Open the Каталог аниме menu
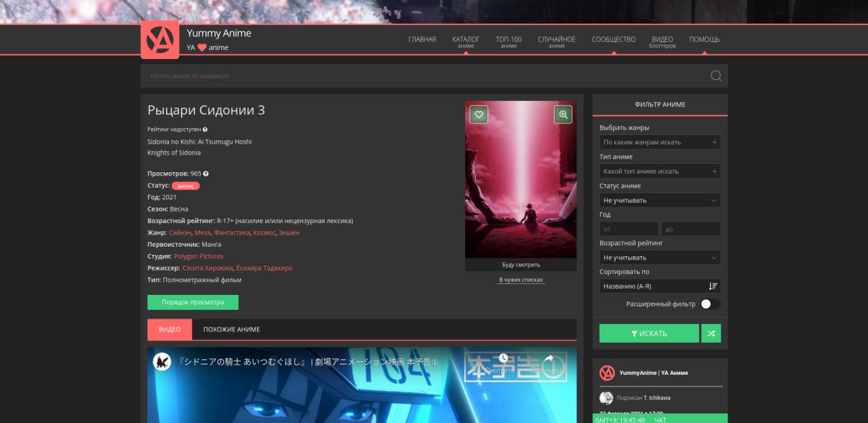The image size is (868, 423). click(x=466, y=41)
